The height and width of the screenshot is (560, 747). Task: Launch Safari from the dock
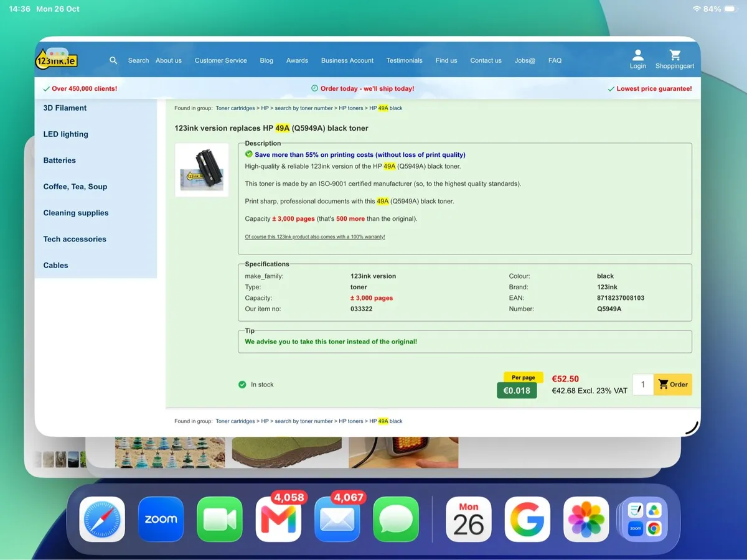coord(102,519)
